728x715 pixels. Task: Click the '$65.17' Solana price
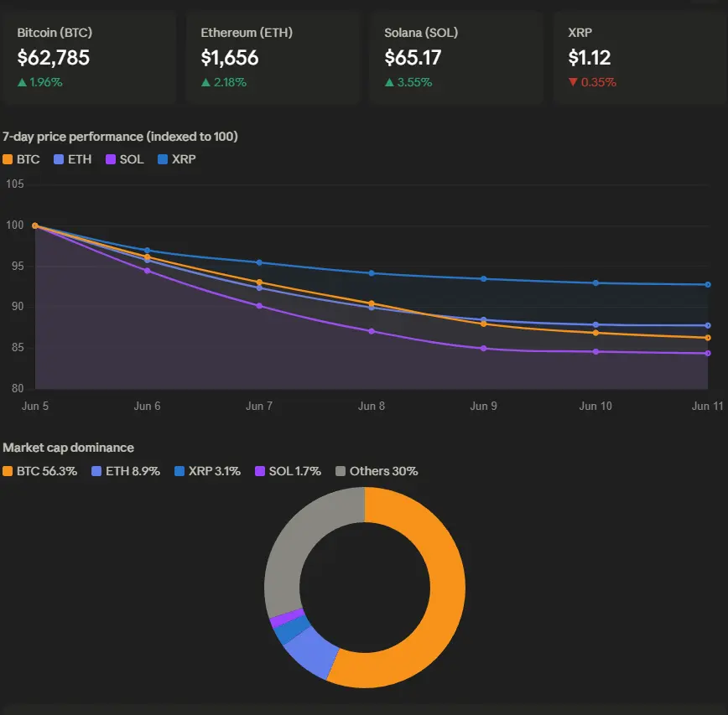(x=413, y=58)
